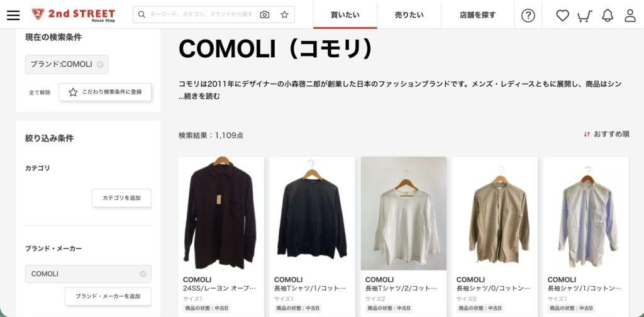Open the notifications bell

(x=608, y=15)
